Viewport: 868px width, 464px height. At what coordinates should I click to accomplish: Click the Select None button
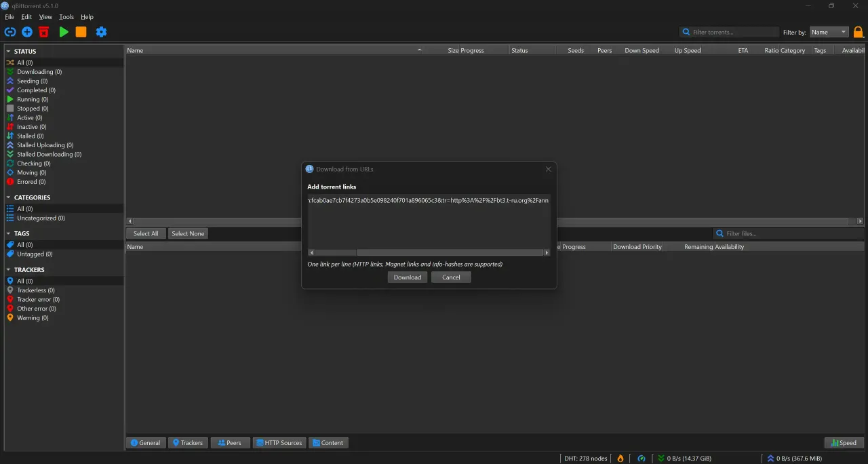click(188, 233)
